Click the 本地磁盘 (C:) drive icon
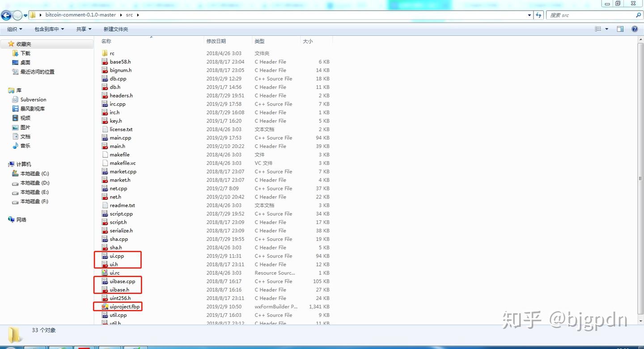644x349 pixels. [16, 173]
